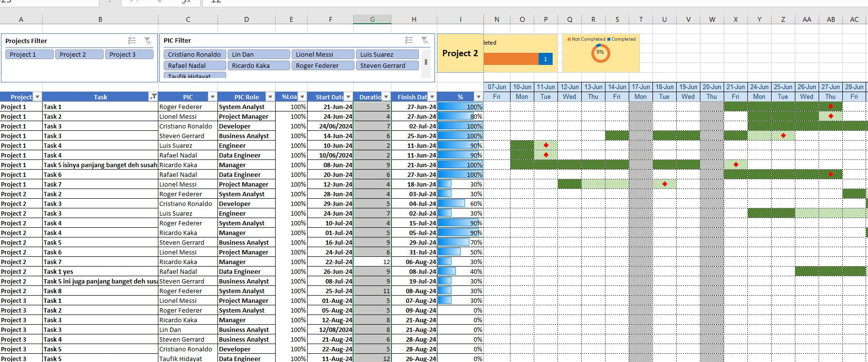
Task: Click the 70% progress bar cell
Action: tap(460, 242)
